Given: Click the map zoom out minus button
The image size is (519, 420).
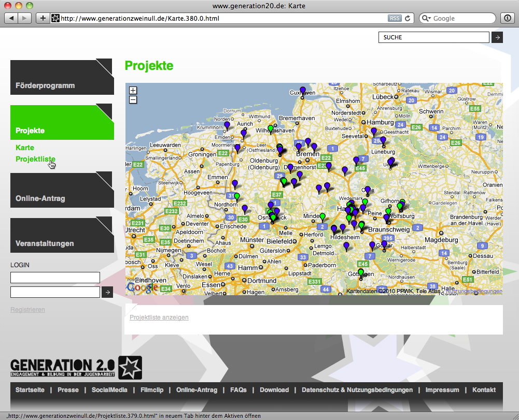Looking at the screenshot, I should (133, 99).
